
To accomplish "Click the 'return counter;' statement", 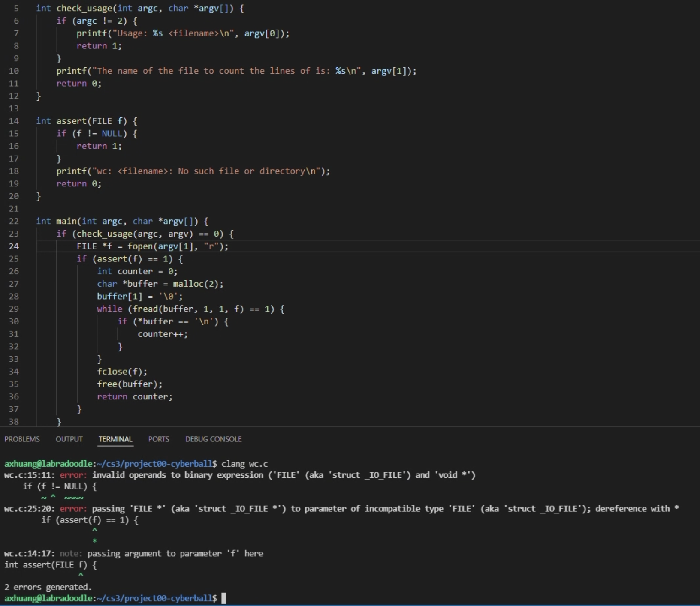I will click(134, 396).
